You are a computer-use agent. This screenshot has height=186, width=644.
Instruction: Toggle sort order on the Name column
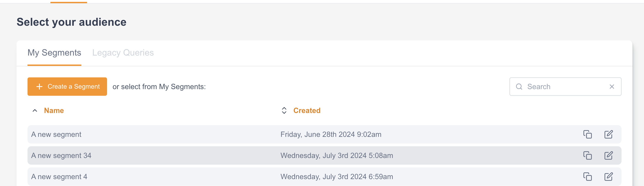tap(54, 110)
